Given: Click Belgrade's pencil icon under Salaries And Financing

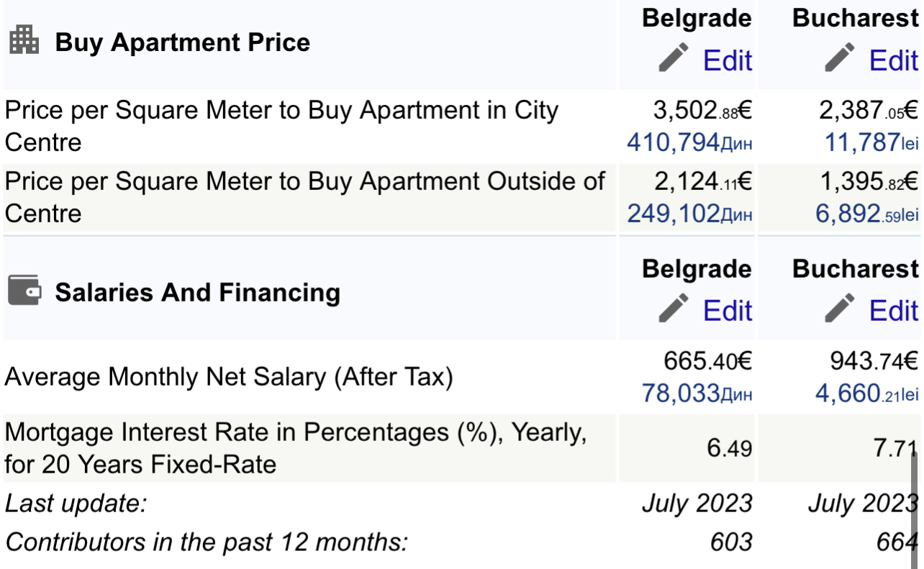Looking at the screenshot, I should [x=674, y=308].
